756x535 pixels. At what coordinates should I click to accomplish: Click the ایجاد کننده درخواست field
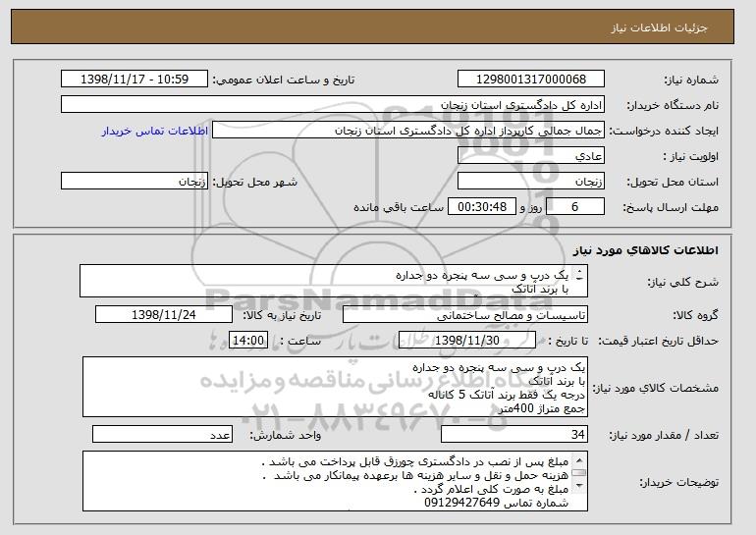(x=408, y=131)
